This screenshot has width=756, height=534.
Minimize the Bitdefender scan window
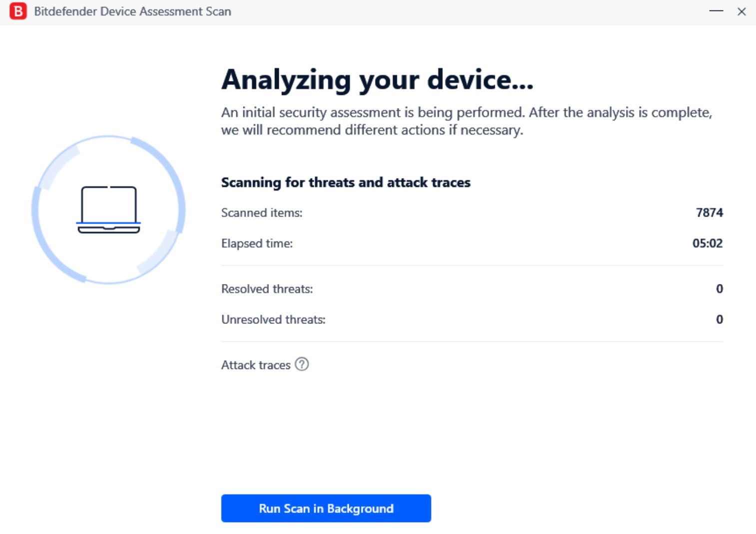coord(716,11)
